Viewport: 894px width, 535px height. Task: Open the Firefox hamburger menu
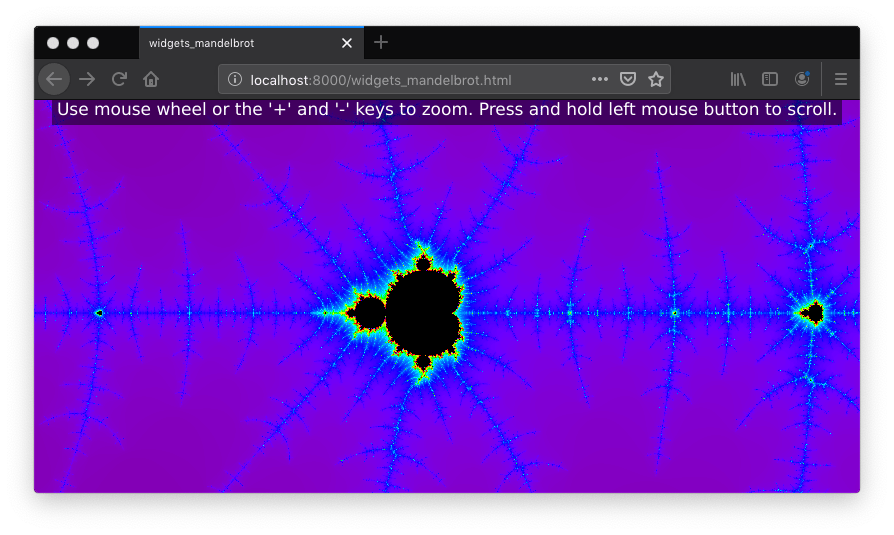[841, 79]
